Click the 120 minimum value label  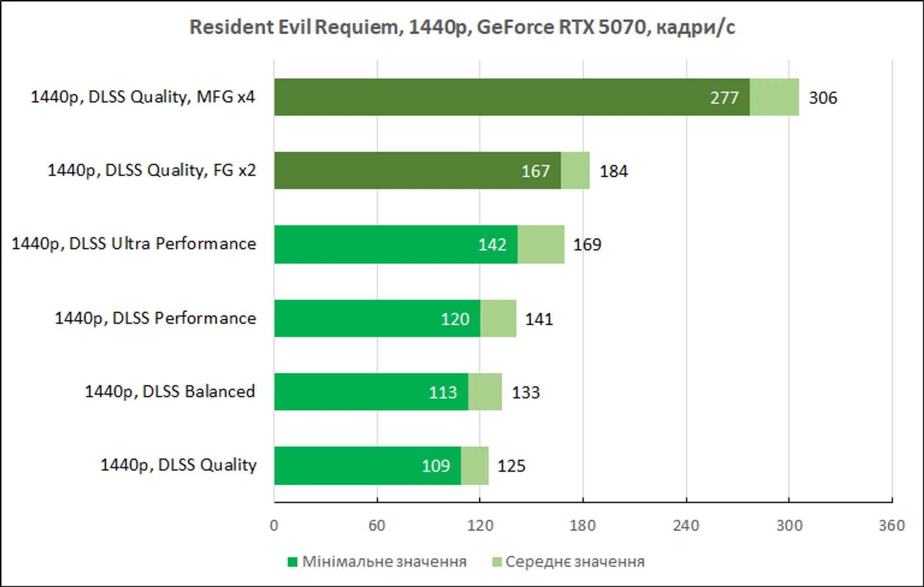click(x=455, y=319)
